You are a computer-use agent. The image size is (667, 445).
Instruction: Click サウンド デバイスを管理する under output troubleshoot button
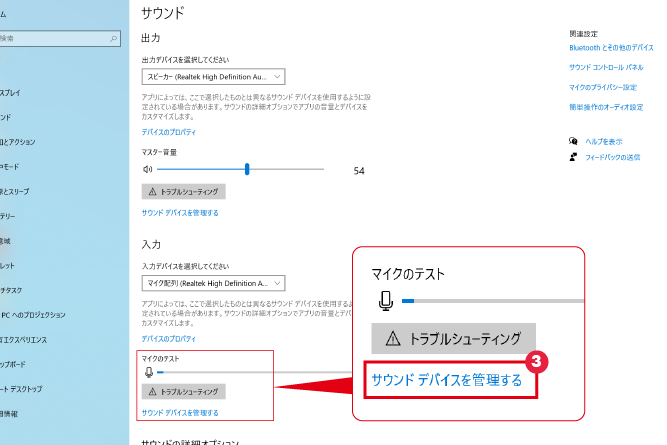180,213
